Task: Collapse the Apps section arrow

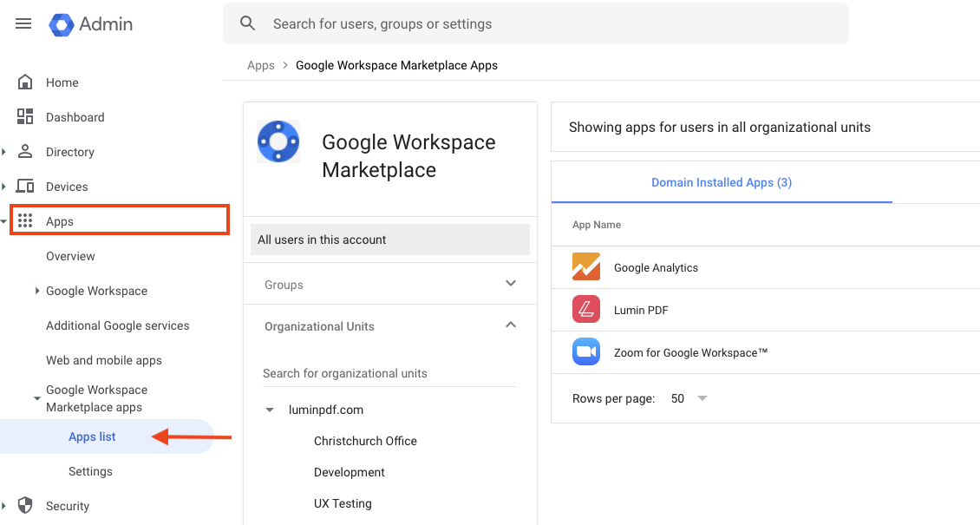Action: [3, 221]
